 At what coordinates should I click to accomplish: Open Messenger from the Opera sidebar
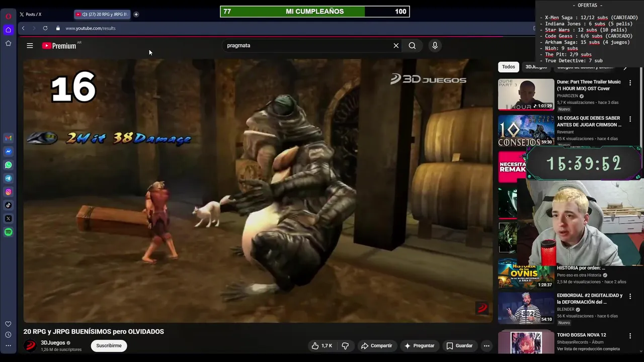[x=8, y=151]
